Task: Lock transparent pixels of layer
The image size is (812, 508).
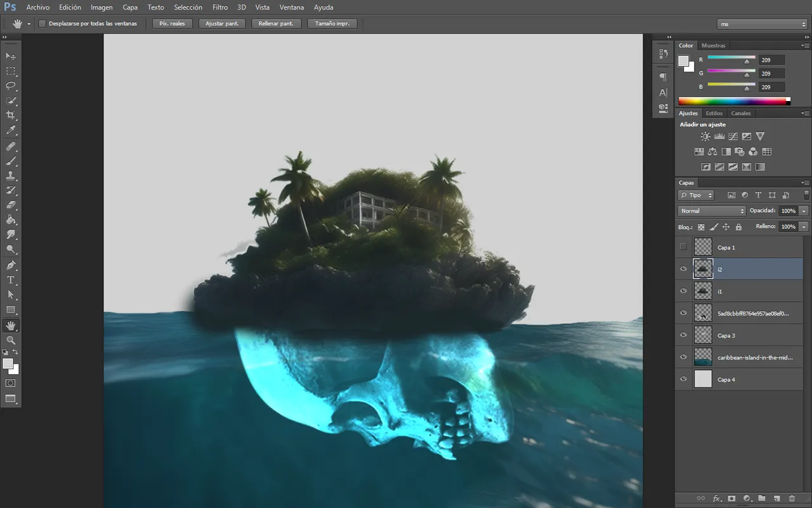Action: [x=701, y=227]
